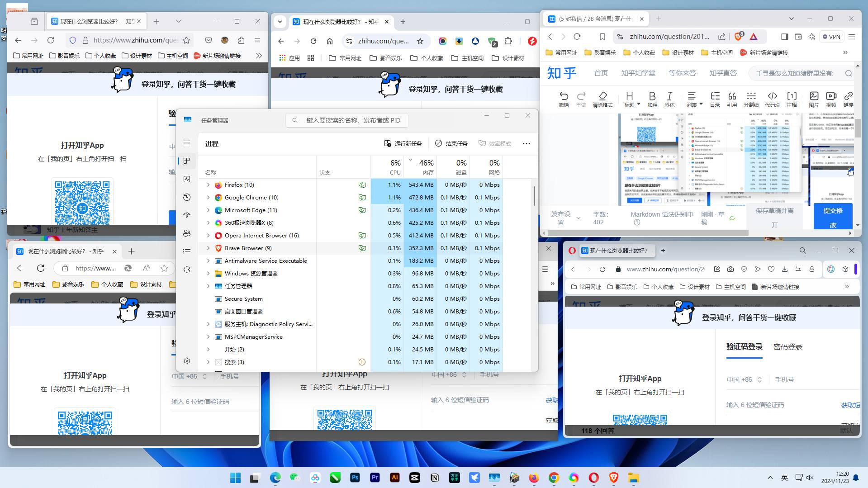
Task: Open Task Manager settings gear
Action: (187, 361)
